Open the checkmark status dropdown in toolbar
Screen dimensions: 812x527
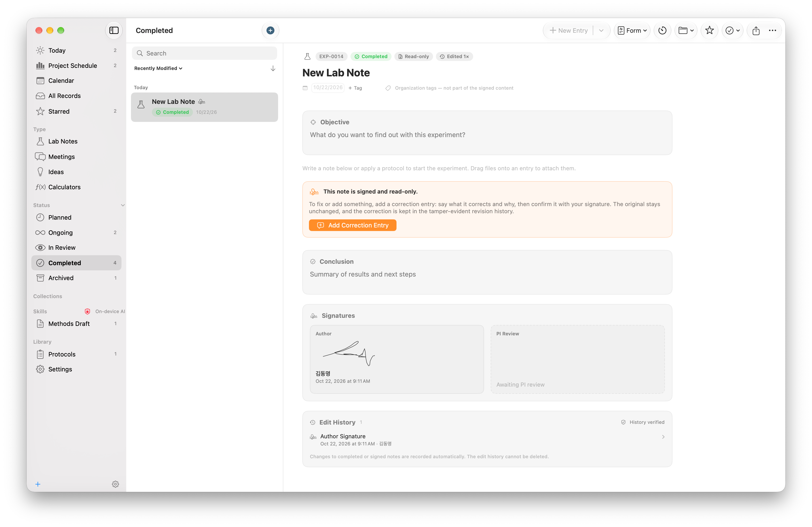pos(732,30)
